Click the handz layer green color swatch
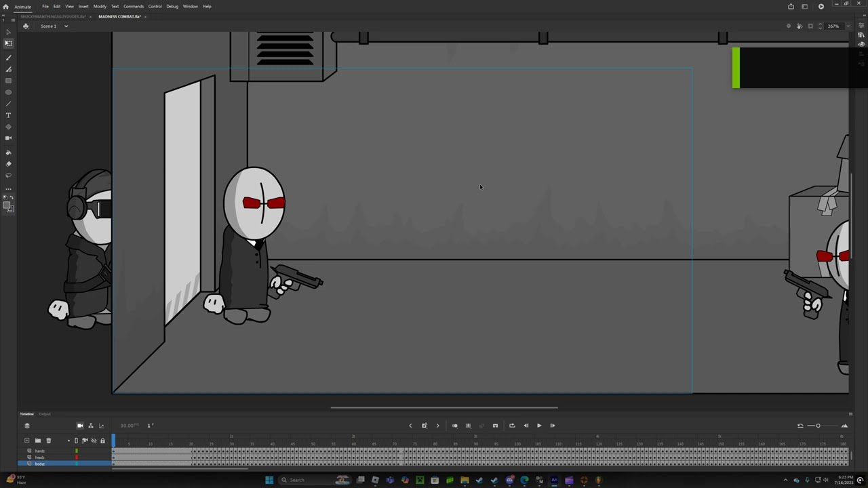868x488 pixels. click(77, 451)
